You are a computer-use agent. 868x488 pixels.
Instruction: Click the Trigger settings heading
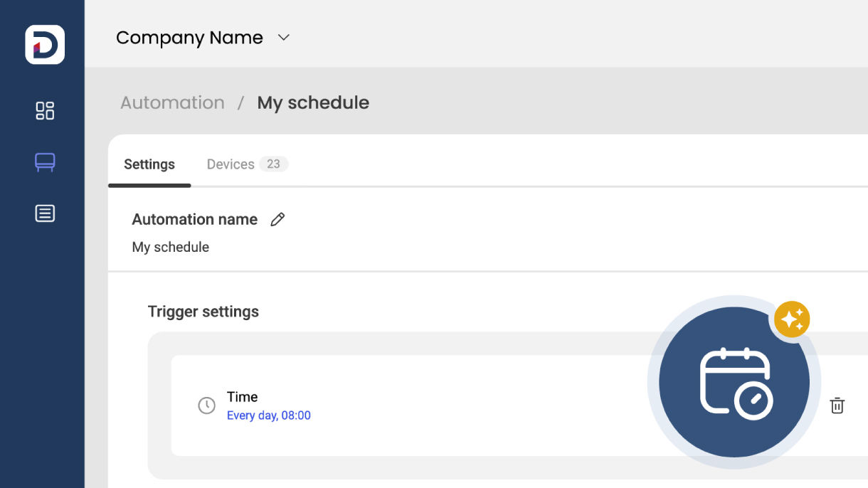point(203,311)
